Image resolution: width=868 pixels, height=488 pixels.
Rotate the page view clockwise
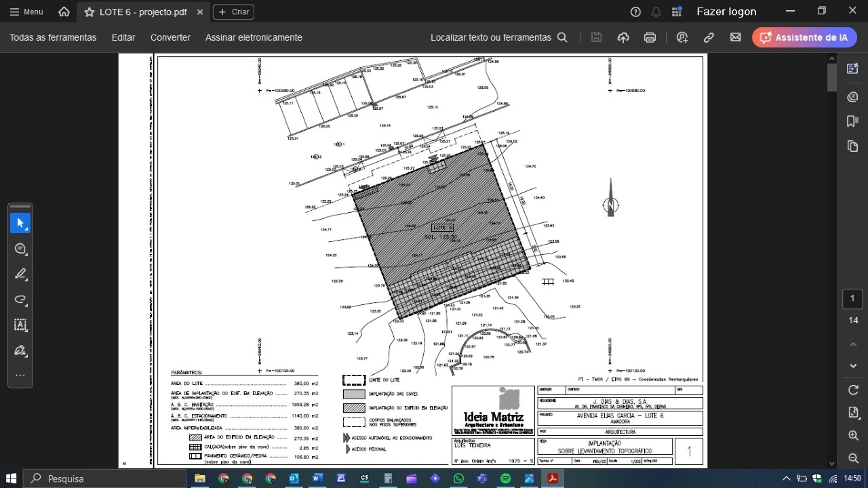(x=853, y=390)
